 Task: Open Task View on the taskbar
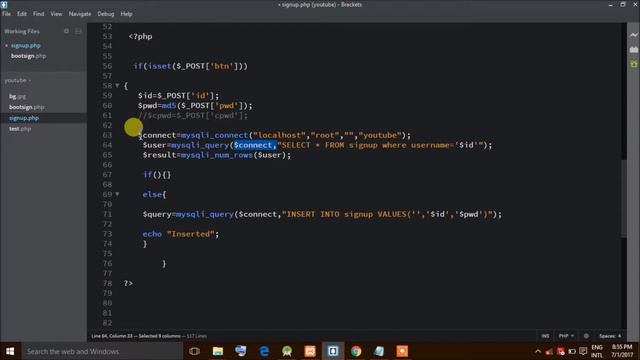195,351
